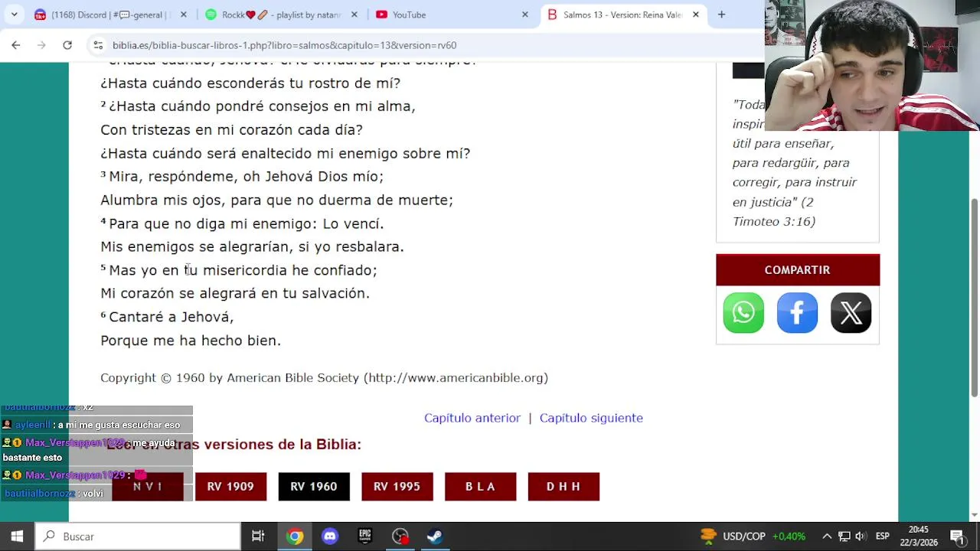Share the psalm via WhatsApp icon
The image size is (980, 551).
click(x=743, y=312)
